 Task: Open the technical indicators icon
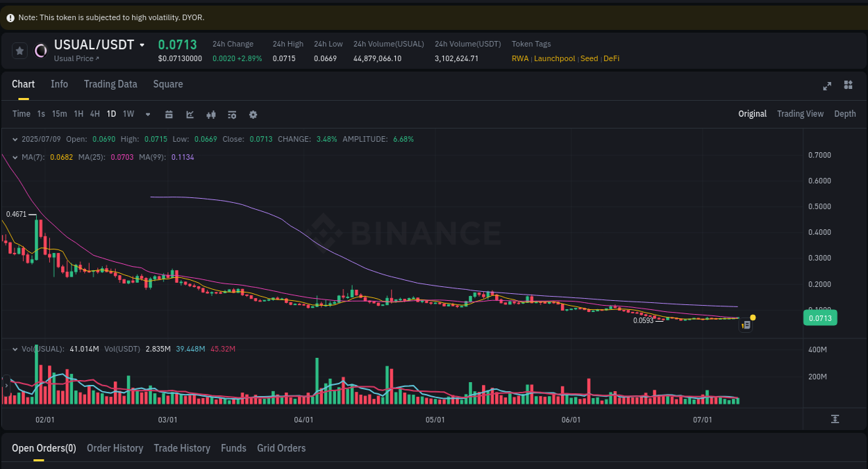pos(232,114)
